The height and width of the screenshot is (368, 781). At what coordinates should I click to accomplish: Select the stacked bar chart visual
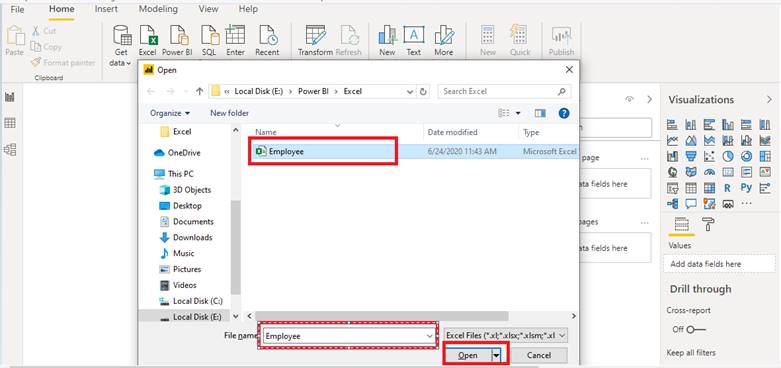672,124
